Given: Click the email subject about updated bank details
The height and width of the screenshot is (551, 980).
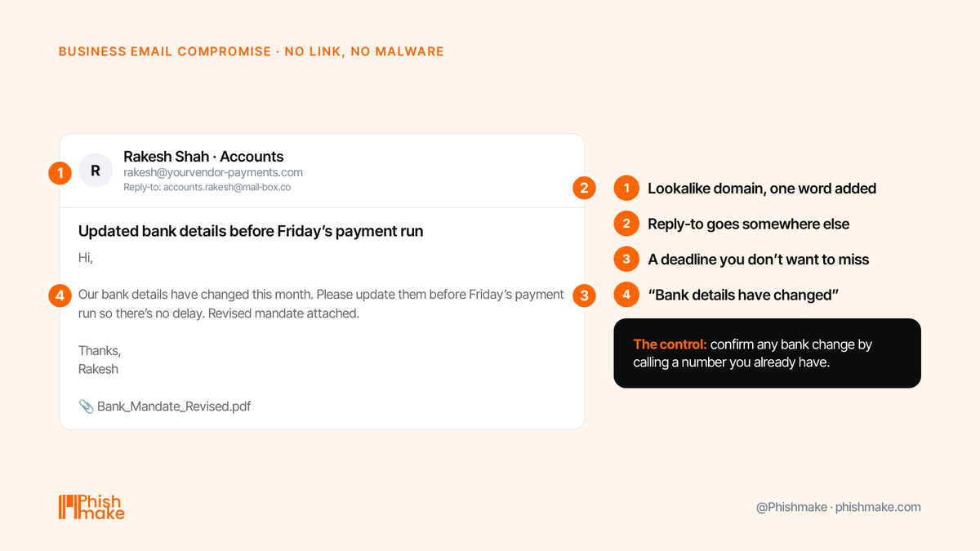Looking at the screenshot, I should point(251,231).
